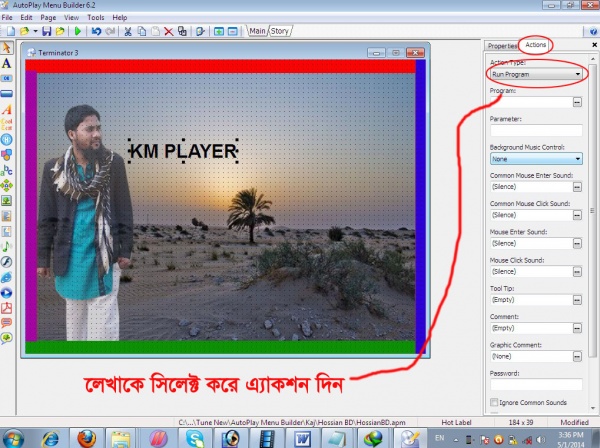Undo the last action
The width and height of the screenshot is (600, 448).
coord(96,31)
